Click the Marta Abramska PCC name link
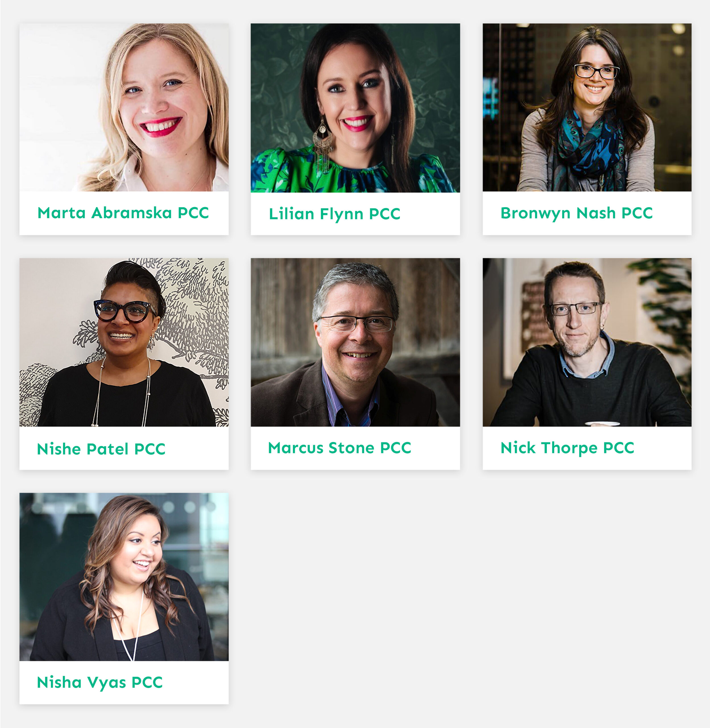This screenshot has height=728, width=710. (x=123, y=213)
